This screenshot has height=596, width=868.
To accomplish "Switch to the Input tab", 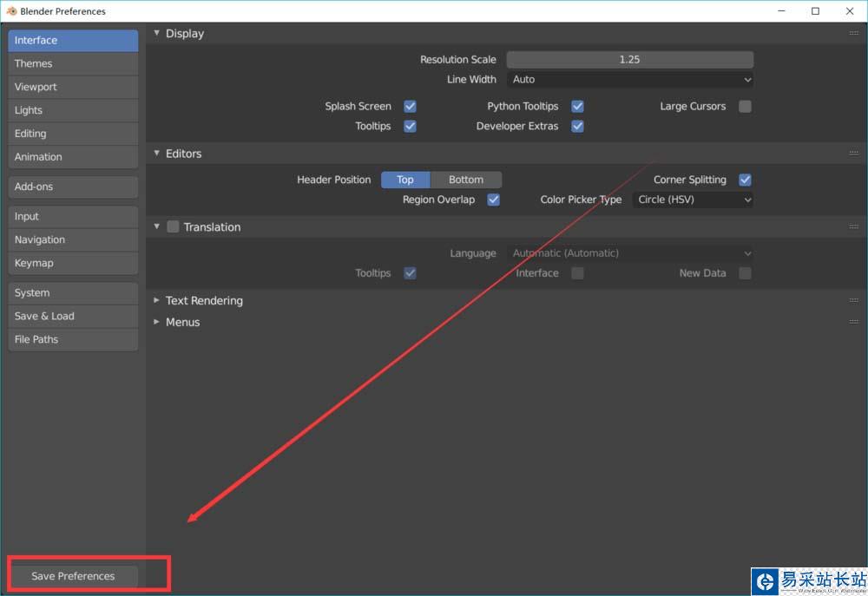I will pyautogui.click(x=73, y=216).
